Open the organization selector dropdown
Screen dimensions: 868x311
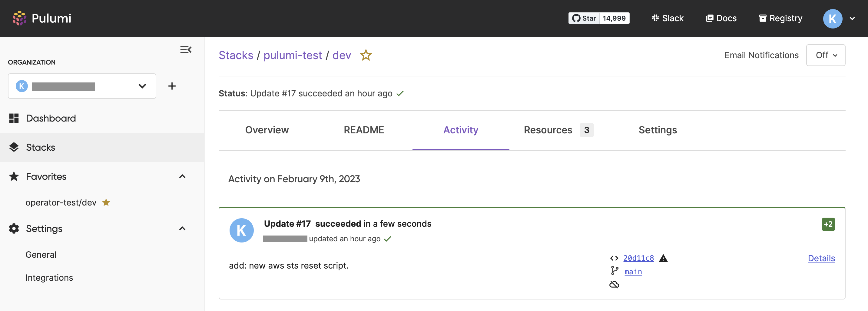[82, 86]
